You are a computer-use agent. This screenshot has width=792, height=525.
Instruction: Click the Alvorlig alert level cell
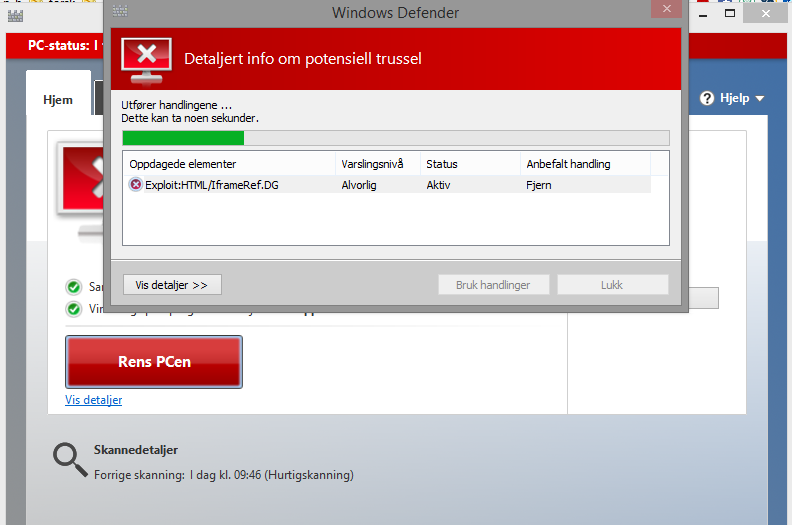pyautogui.click(x=359, y=185)
